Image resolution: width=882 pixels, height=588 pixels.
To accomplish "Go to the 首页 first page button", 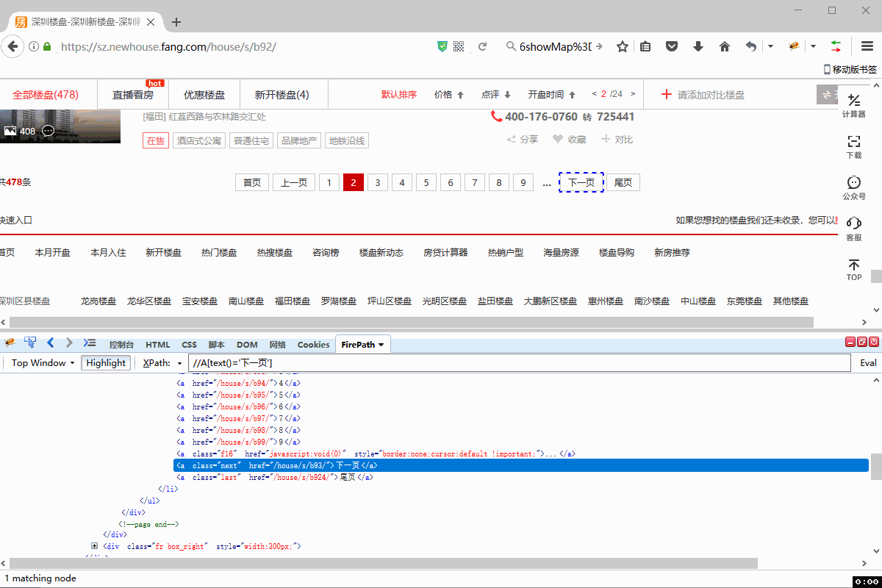I will 252,182.
